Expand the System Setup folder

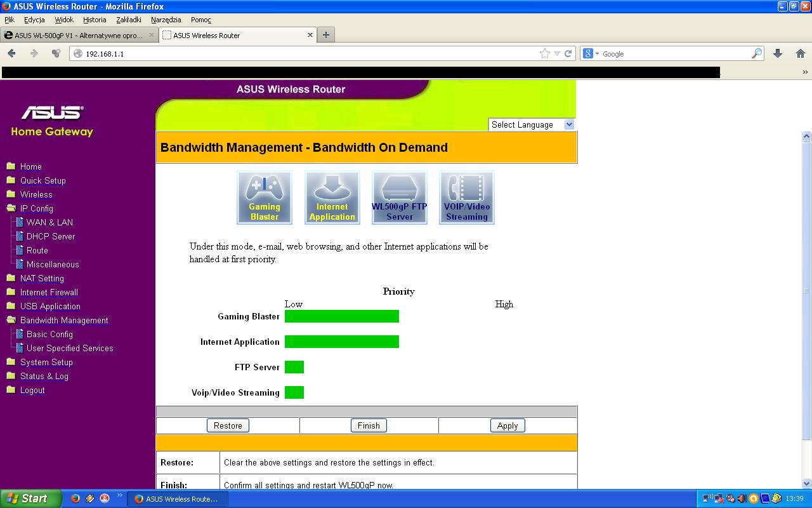click(x=11, y=361)
